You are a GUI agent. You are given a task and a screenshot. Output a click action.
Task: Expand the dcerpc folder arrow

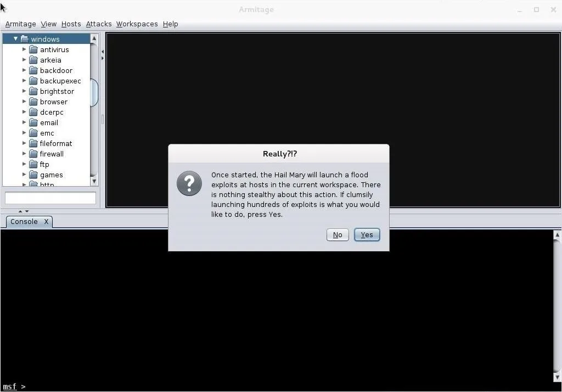(24, 112)
